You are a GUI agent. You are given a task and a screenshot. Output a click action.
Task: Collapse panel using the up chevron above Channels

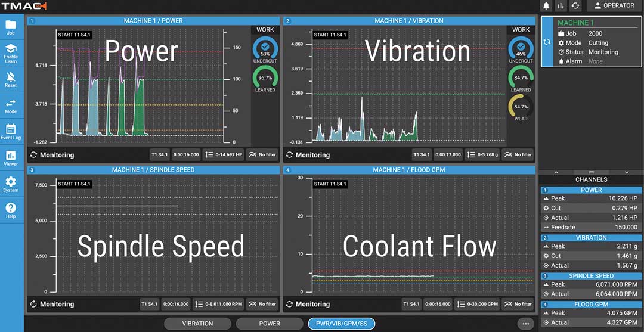pos(556,172)
